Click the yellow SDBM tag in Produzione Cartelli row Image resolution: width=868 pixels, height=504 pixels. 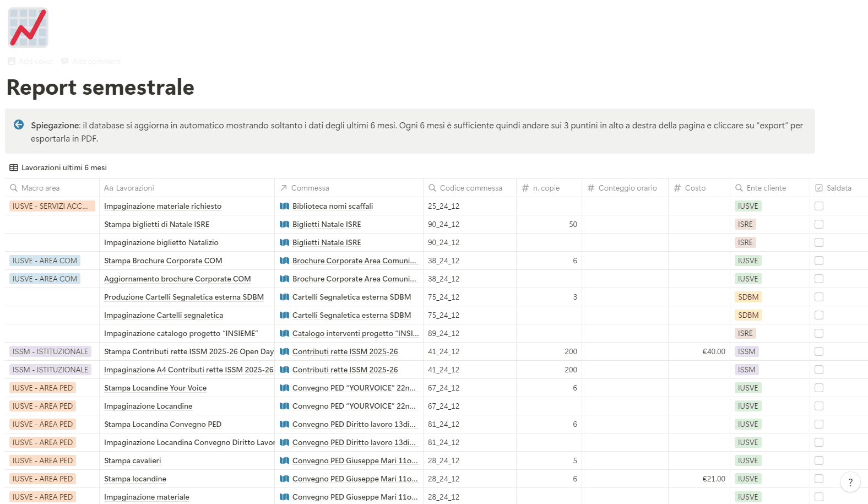(748, 297)
